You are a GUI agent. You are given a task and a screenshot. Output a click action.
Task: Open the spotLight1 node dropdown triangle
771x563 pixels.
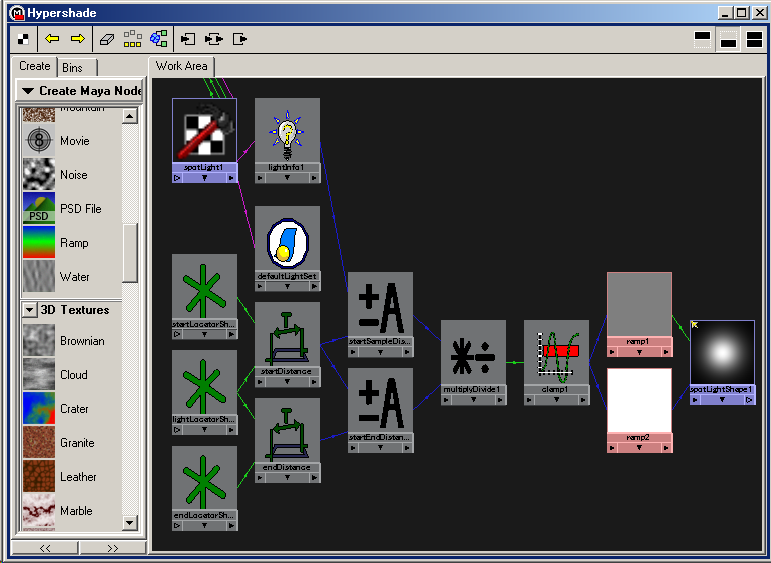coord(204,178)
